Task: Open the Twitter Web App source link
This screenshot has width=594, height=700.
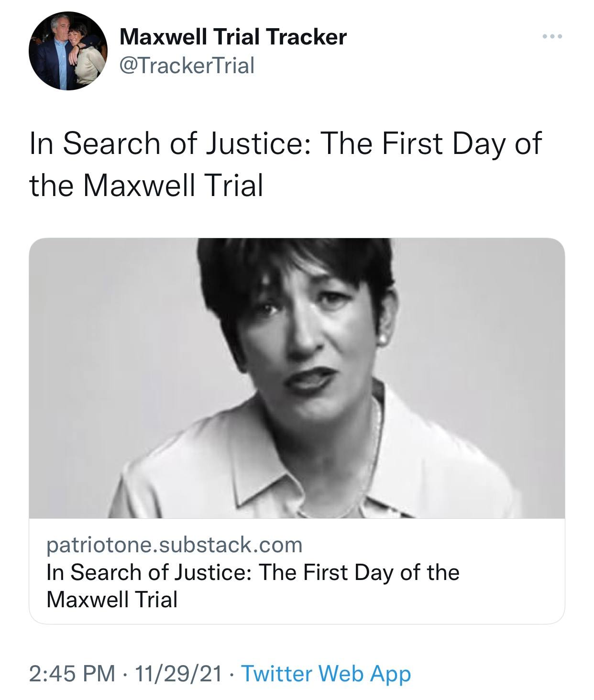Action: tap(325, 674)
